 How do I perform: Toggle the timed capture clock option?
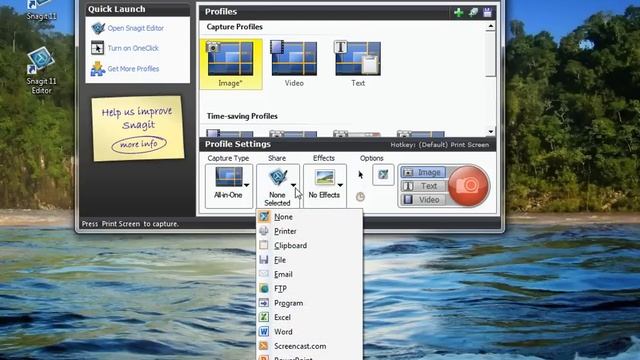pos(360,197)
